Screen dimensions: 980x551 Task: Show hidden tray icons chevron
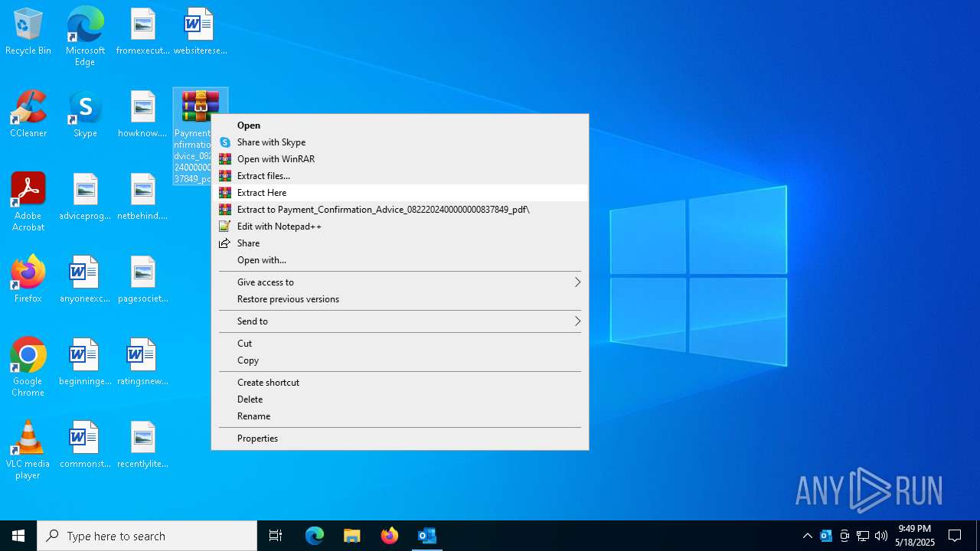pos(807,536)
